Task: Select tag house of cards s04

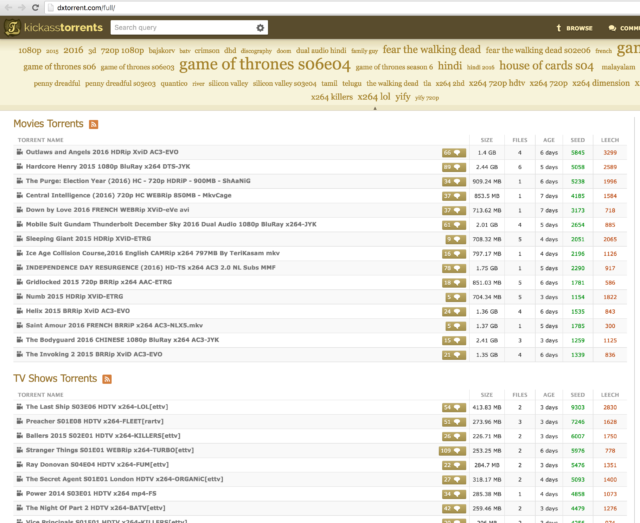Action: (546, 65)
